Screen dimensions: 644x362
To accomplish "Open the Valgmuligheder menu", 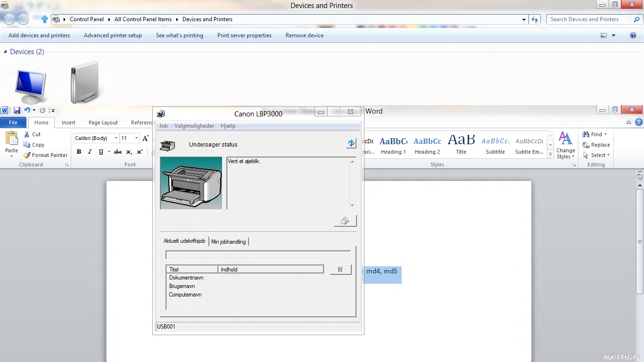I will pos(194,126).
